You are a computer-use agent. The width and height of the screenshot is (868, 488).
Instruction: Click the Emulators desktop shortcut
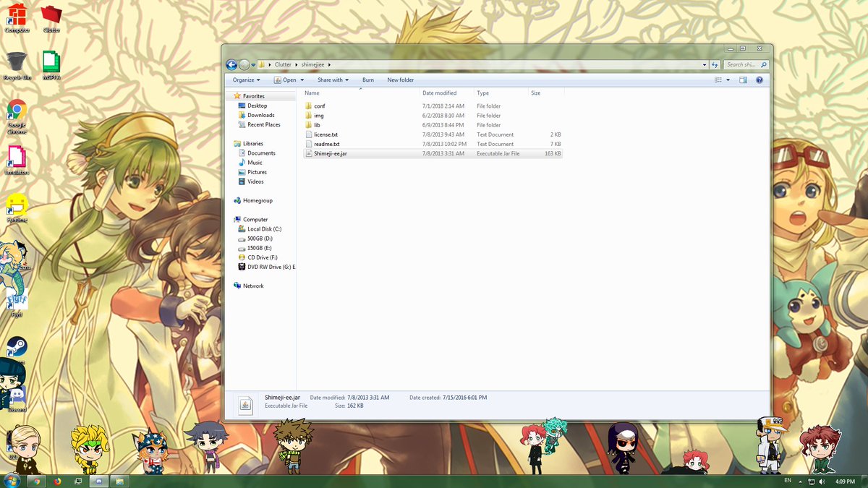coord(17,160)
